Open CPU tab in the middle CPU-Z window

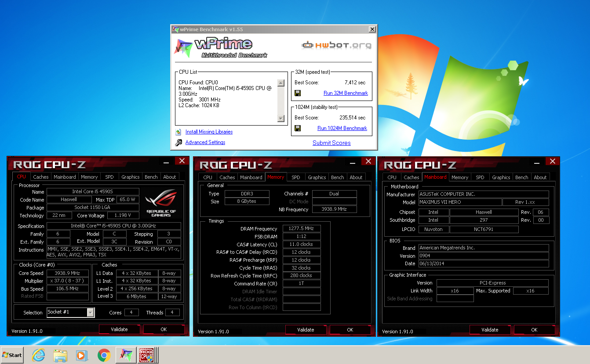208,177
